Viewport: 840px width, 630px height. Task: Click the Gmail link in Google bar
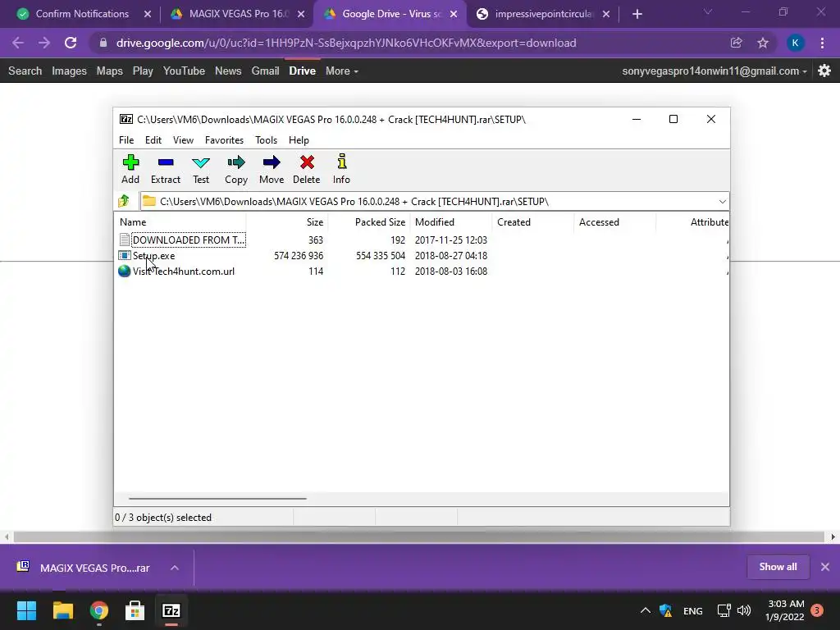tap(265, 71)
